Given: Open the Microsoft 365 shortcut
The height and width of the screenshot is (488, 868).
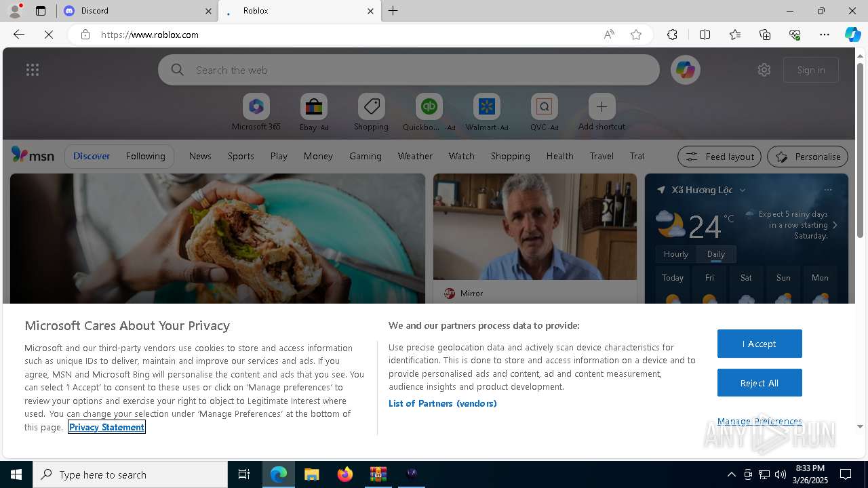Looking at the screenshot, I should (256, 113).
